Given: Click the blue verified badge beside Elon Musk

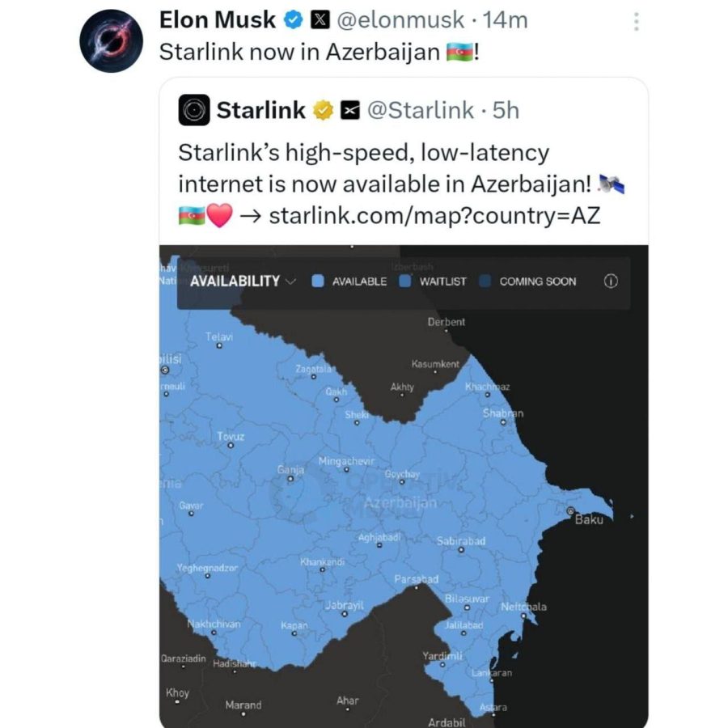Looking at the screenshot, I should click(x=294, y=19).
